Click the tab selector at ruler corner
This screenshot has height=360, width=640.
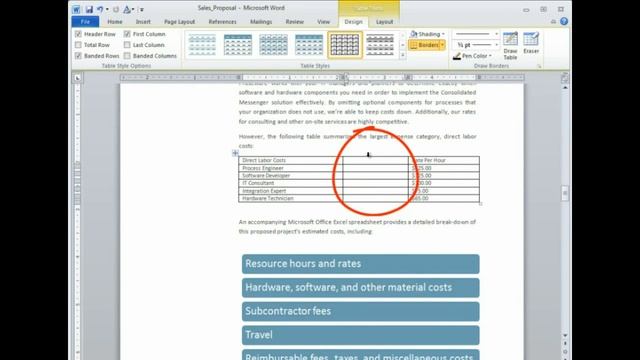(78, 78)
